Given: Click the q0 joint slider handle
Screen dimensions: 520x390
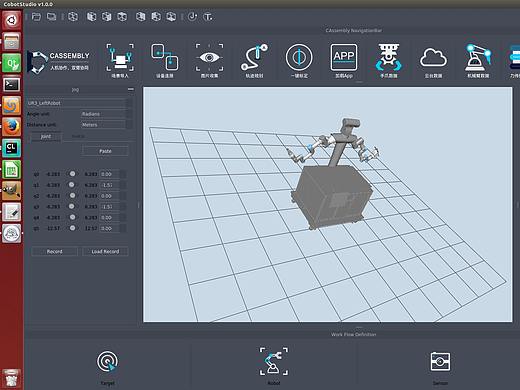Looking at the screenshot, I should [72, 174].
